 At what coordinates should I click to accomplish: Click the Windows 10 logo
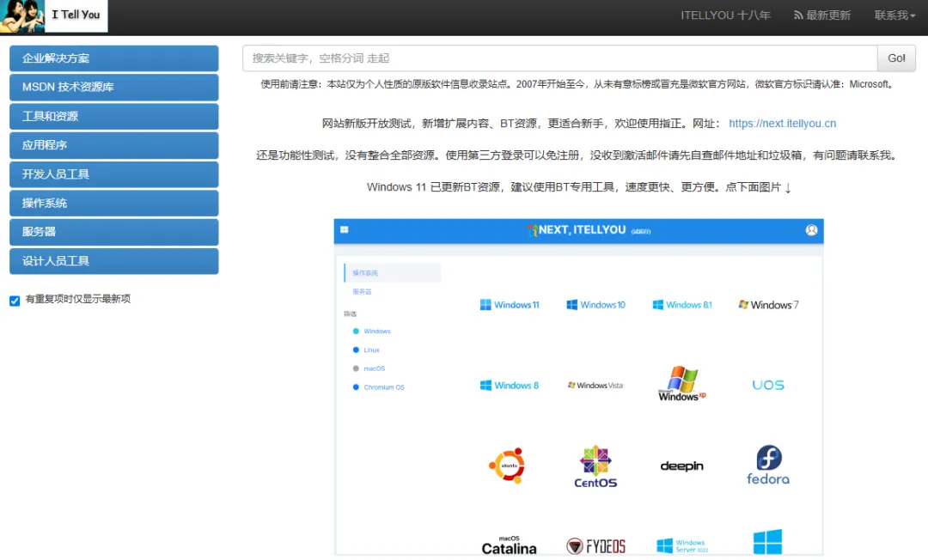coord(595,305)
